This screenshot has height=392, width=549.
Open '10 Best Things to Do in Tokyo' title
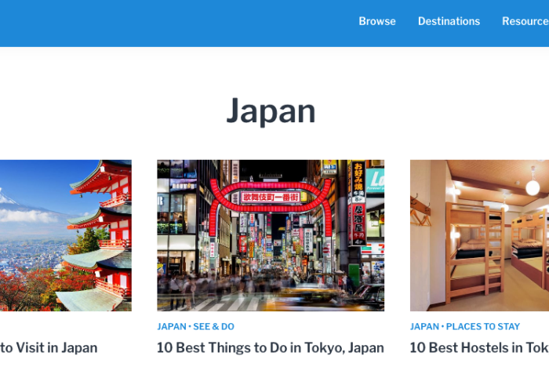271,347
